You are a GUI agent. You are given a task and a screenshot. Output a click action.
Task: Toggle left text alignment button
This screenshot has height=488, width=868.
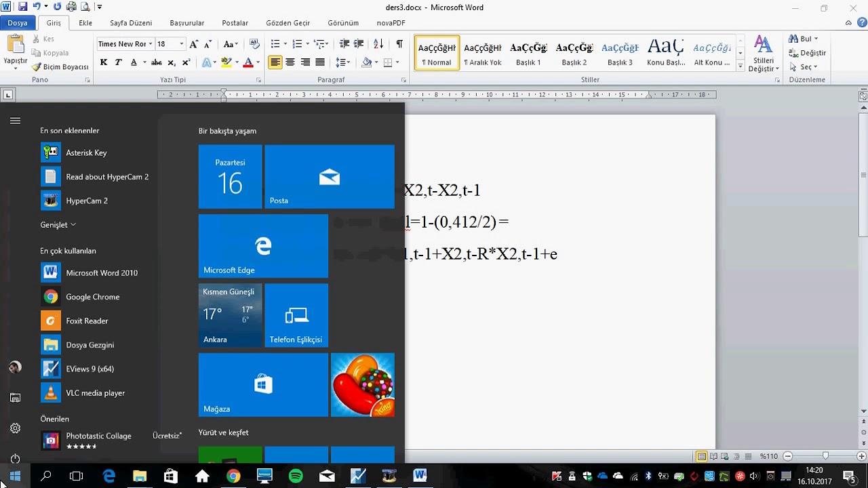tap(275, 62)
